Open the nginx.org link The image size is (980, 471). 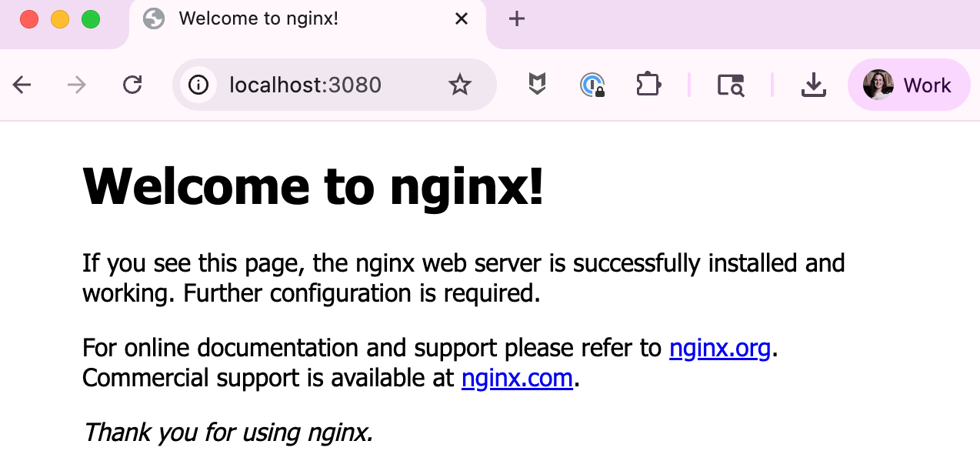click(720, 349)
